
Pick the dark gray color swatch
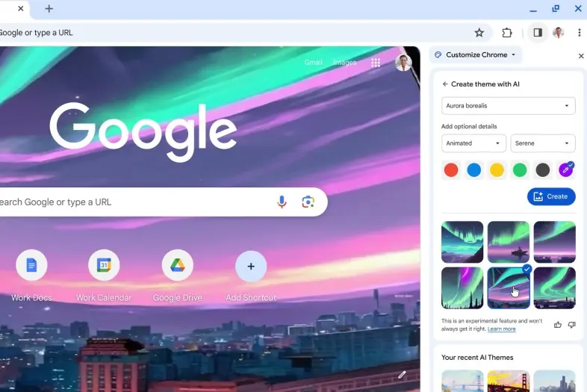[x=542, y=170]
